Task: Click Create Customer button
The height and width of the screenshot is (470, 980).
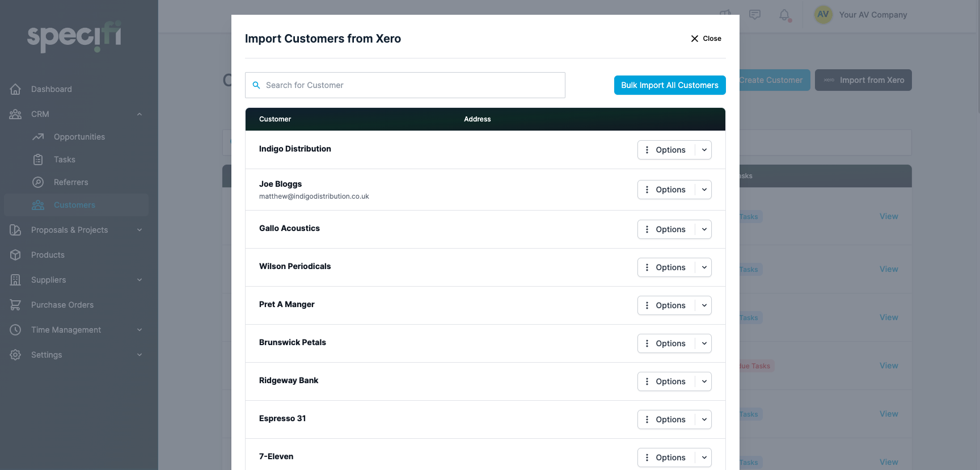Action: point(775,80)
